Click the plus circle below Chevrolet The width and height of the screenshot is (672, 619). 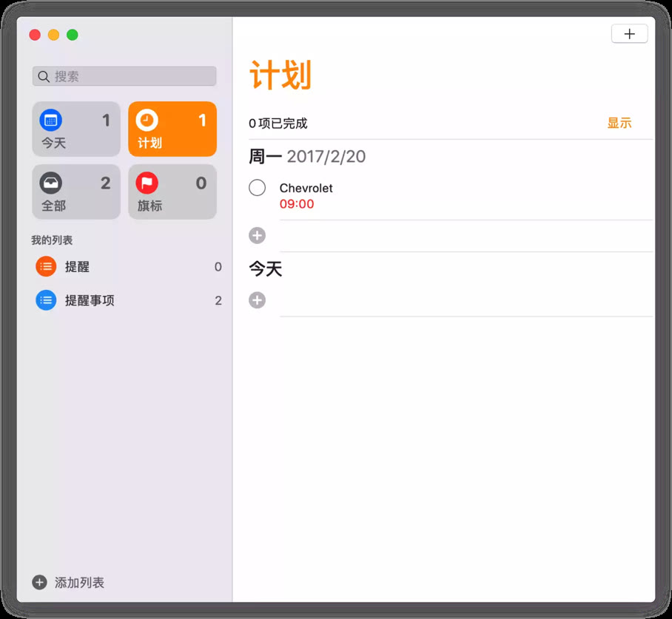pos(257,235)
